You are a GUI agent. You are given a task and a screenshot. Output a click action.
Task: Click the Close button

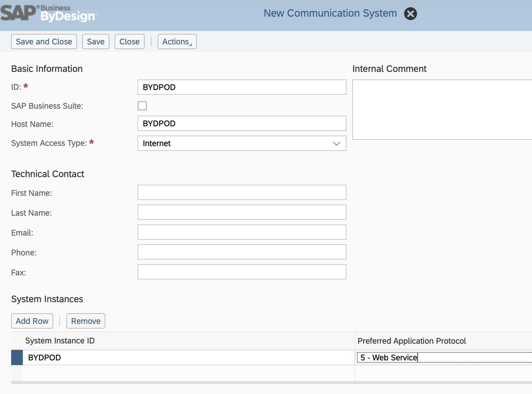[129, 41]
